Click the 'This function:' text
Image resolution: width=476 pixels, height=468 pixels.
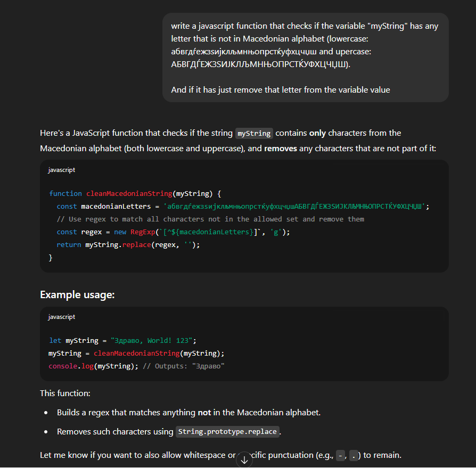[x=65, y=393]
